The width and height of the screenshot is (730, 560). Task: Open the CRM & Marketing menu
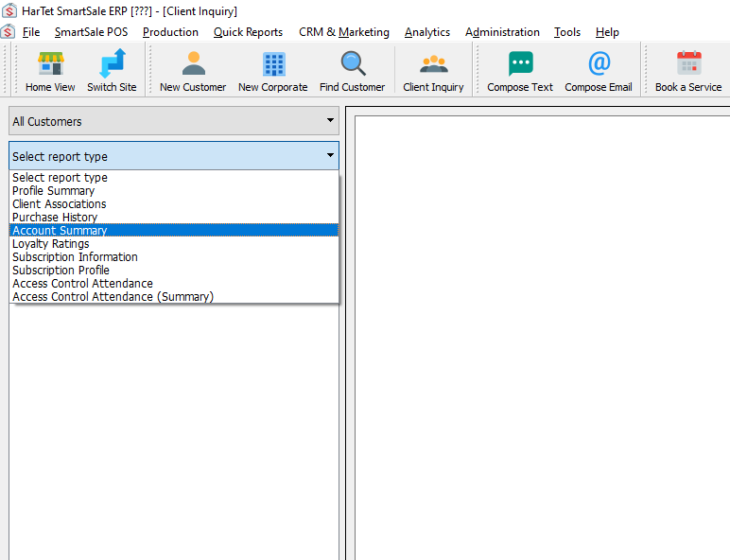[x=344, y=32]
